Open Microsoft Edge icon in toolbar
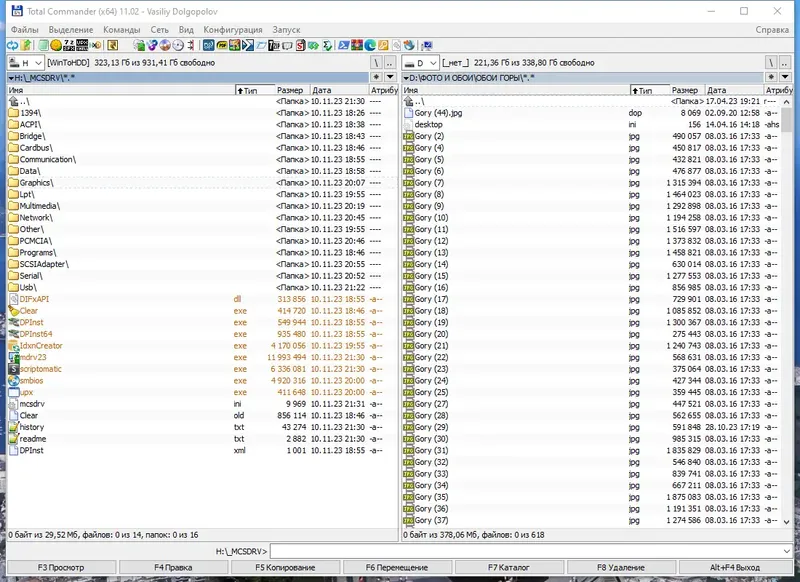 369,45
